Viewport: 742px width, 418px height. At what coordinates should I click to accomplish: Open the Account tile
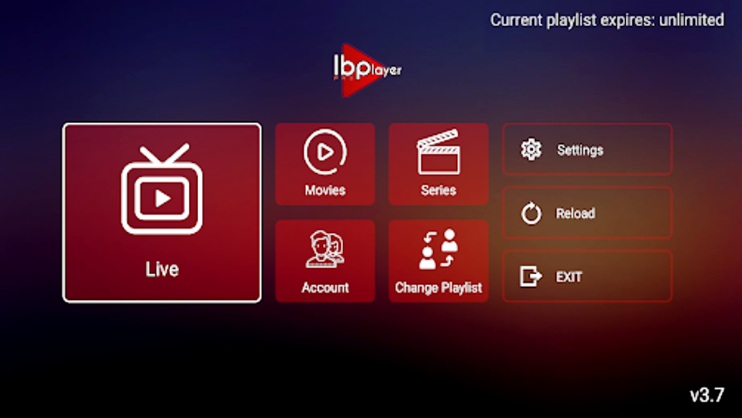(325, 261)
